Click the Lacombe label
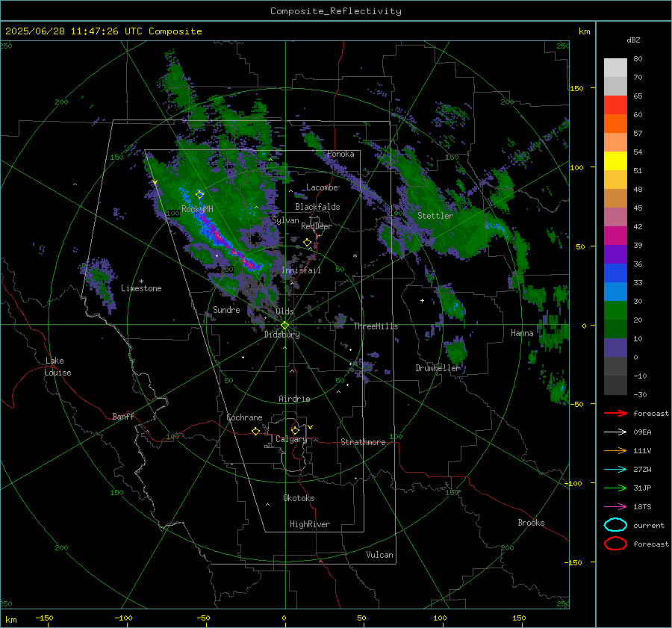672x628 pixels. pyautogui.click(x=322, y=187)
